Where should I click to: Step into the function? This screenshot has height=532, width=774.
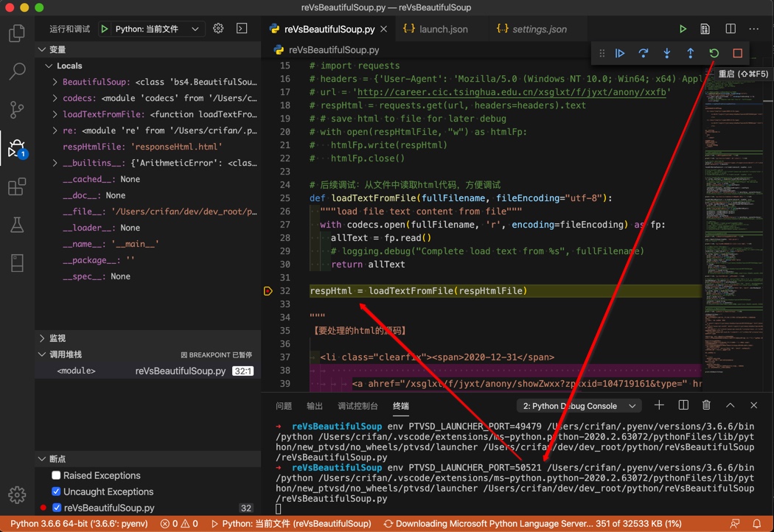(667, 53)
